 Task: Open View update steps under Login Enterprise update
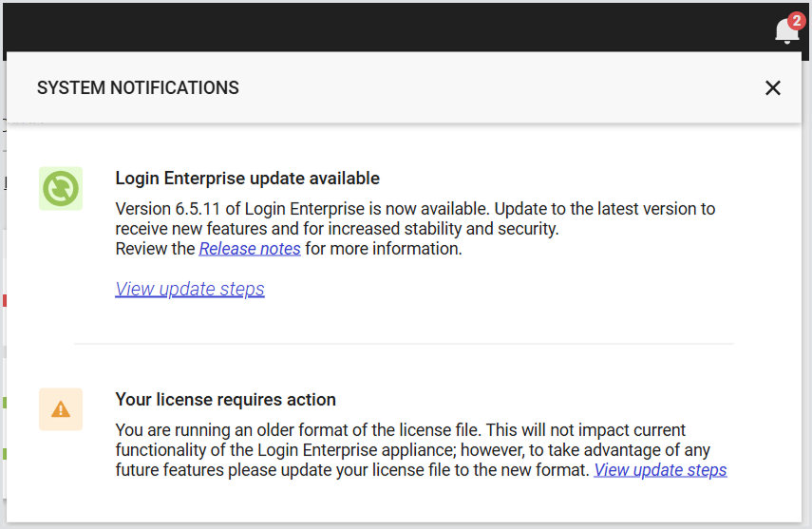coord(190,289)
